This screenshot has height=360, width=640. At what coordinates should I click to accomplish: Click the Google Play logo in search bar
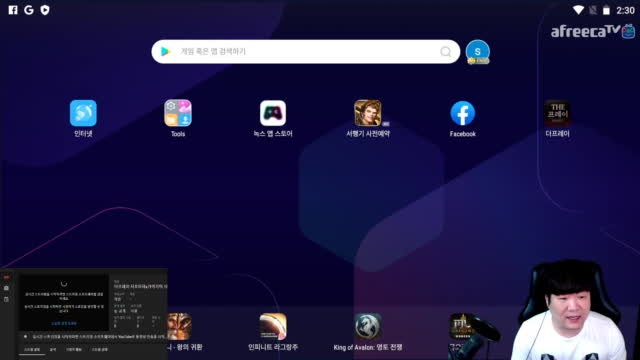166,51
